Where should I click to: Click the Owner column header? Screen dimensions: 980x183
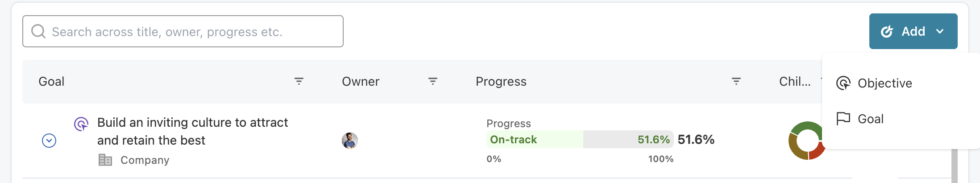click(x=361, y=82)
